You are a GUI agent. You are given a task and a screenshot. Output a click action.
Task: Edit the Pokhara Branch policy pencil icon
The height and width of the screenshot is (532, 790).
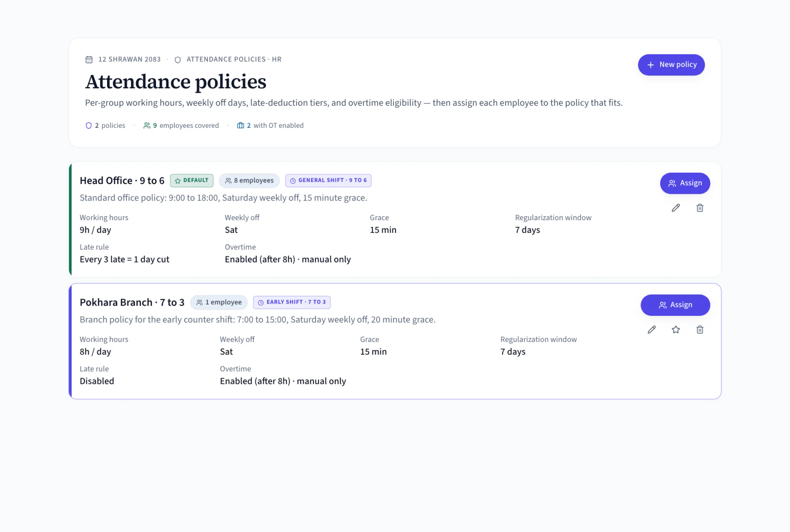pyautogui.click(x=652, y=330)
